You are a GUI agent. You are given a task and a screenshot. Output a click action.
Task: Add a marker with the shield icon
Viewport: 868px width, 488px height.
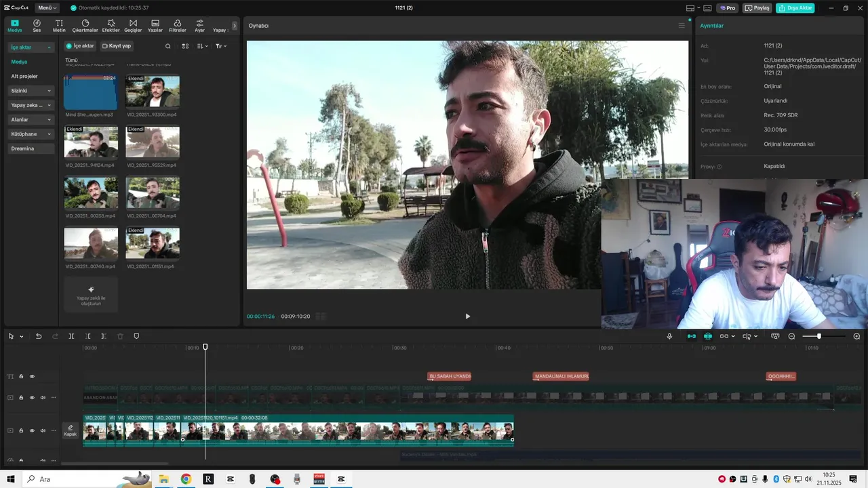136,336
